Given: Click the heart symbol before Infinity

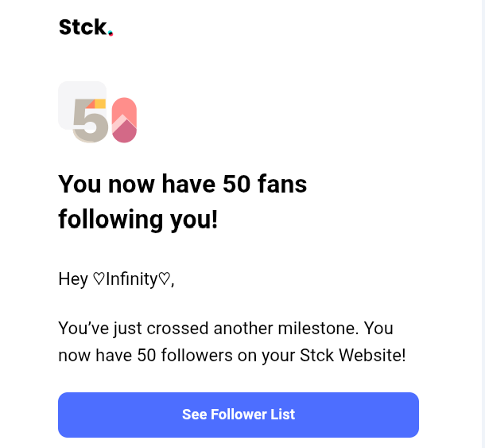Looking at the screenshot, I should (x=99, y=279).
